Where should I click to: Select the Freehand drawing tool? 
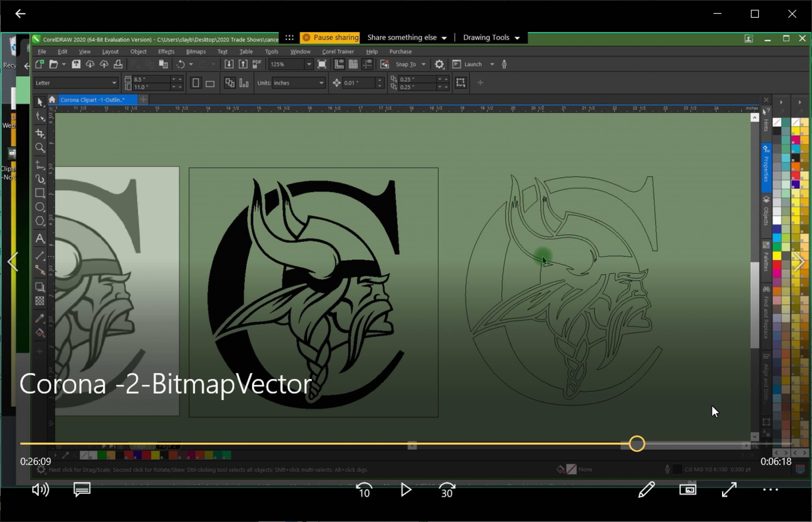40,165
